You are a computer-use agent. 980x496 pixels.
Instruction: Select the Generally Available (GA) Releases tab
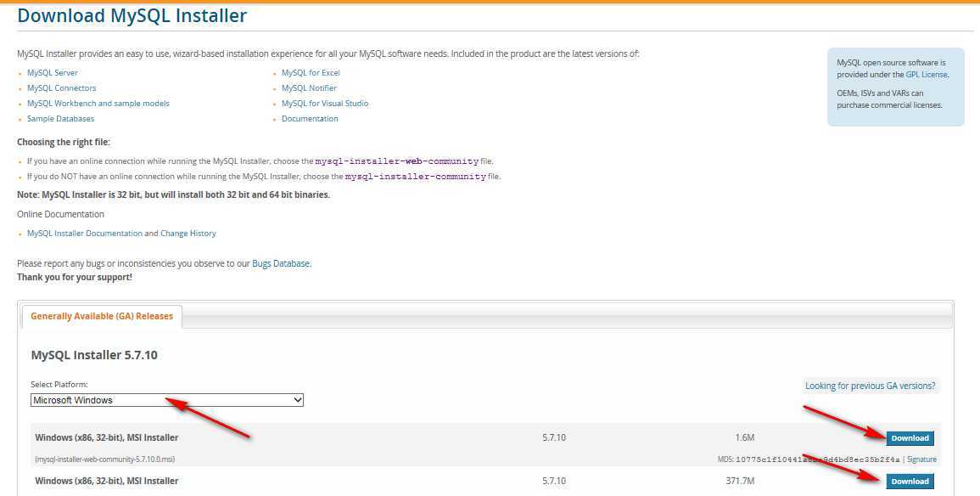pyautogui.click(x=102, y=317)
